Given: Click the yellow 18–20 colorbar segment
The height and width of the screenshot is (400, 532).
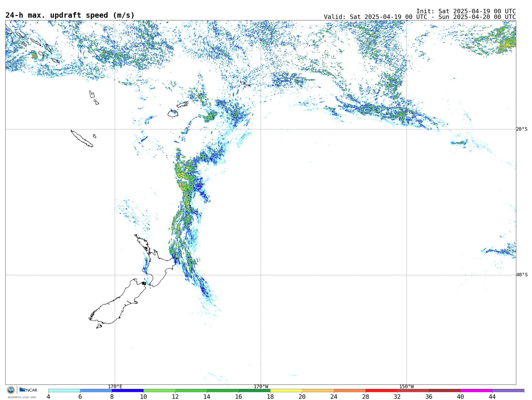Looking at the screenshot, I should 286,391.
